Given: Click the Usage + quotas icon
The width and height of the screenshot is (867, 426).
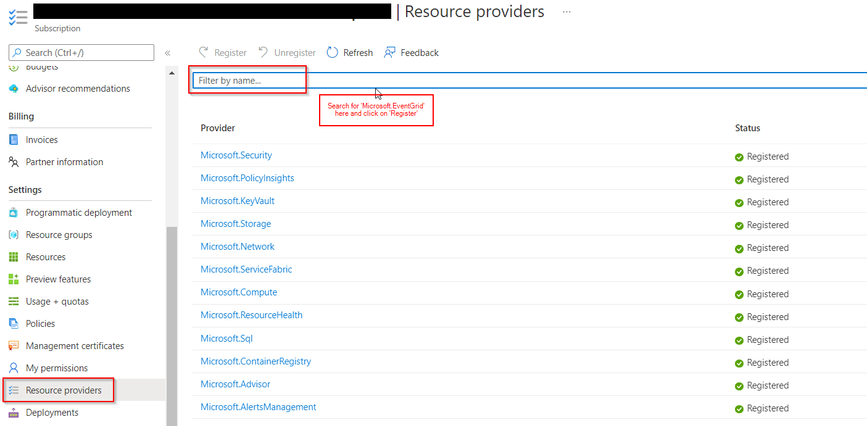Looking at the screenshot, I should 14,302.
